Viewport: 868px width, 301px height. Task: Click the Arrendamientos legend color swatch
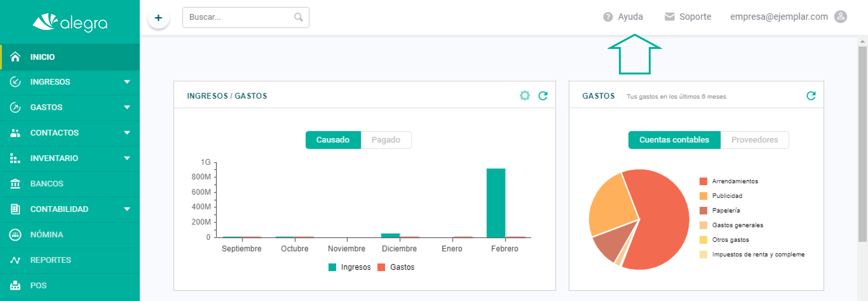click(x=703, y=181)
